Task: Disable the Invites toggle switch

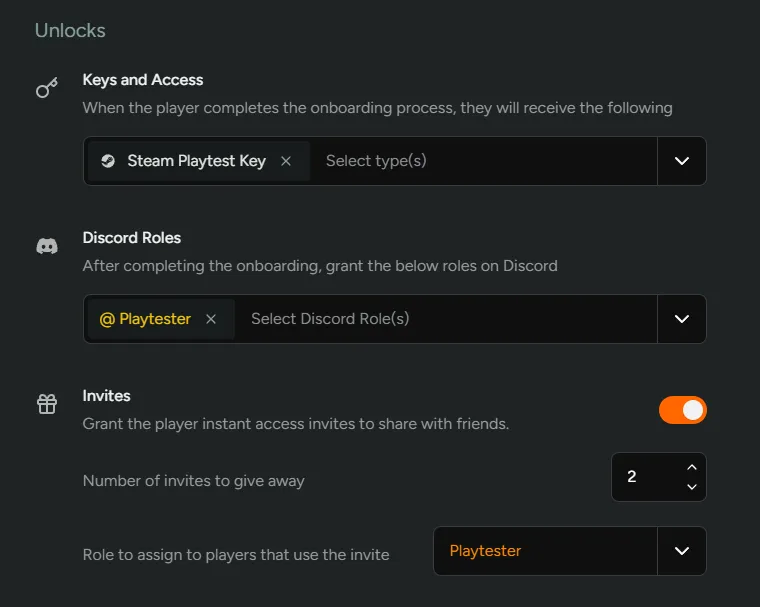Action: (682, 410)
